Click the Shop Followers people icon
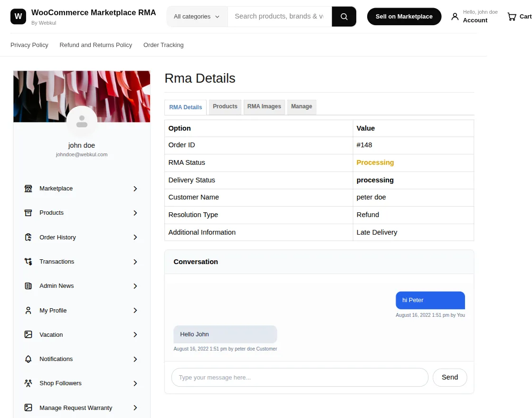Image resolution: width=532 pixels, height=418 pixels. click(28, 383)
